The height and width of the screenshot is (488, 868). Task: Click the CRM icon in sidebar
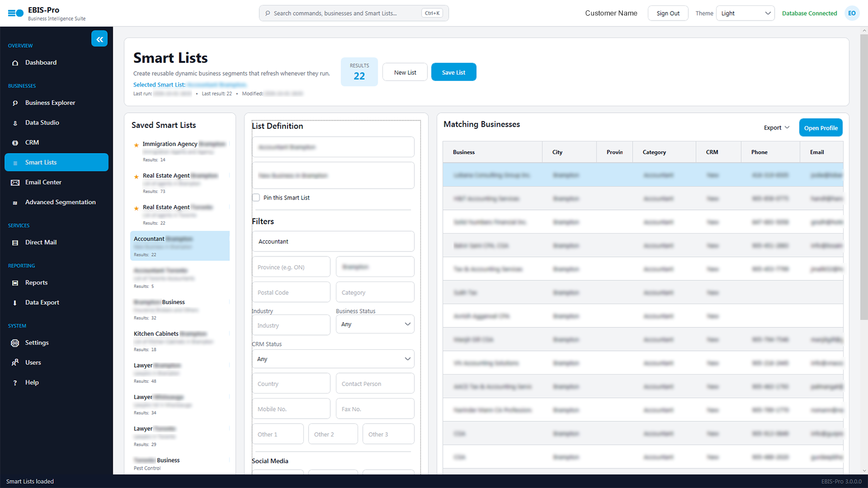pos(15,143)
